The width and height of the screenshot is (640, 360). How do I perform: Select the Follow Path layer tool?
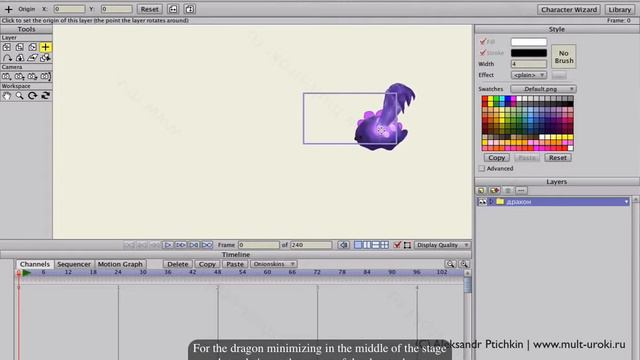coord(7,58)
